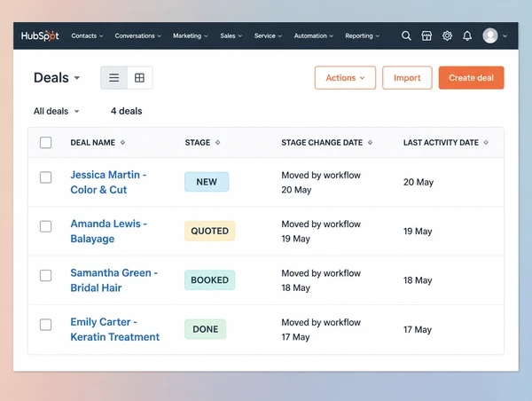This screenshot has width=532, height=401.
Task: Check the Emily Carter deal checkbox
Action: click(46, 325)
